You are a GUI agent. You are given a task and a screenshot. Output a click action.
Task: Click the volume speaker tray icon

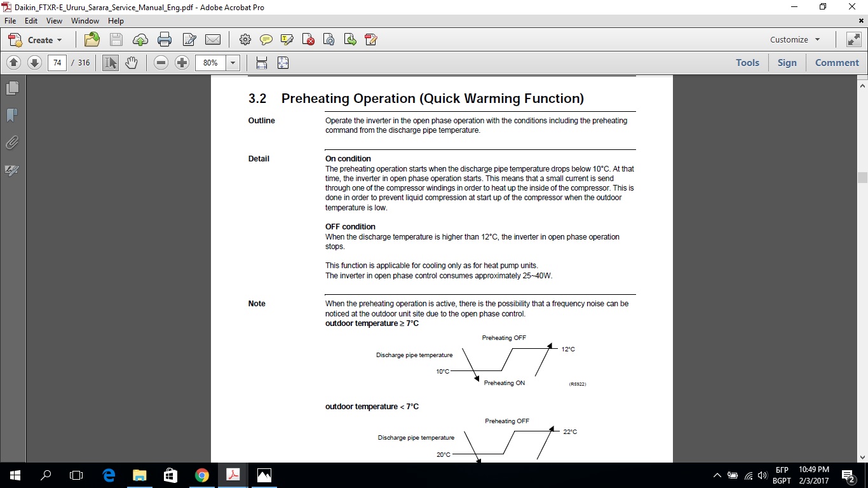763,475
